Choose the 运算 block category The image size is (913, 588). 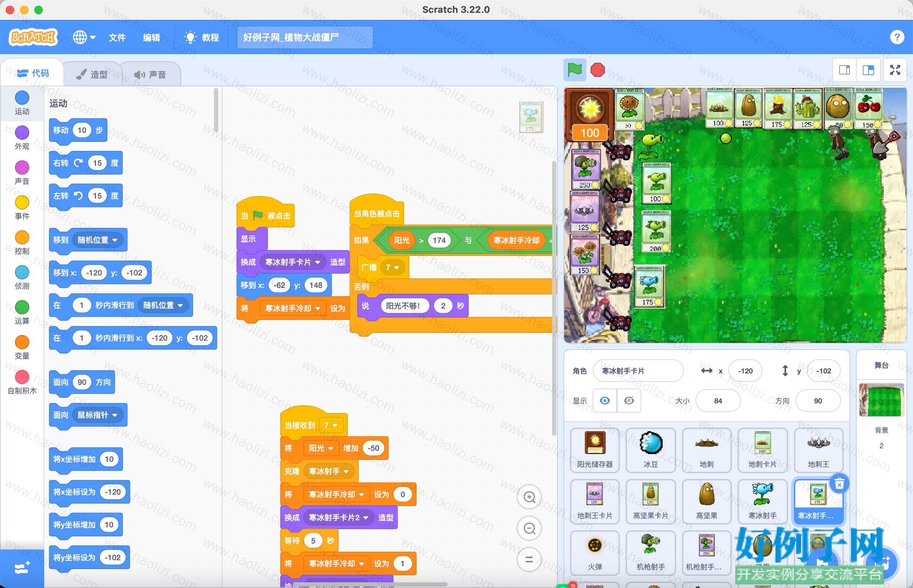point(22,312)
